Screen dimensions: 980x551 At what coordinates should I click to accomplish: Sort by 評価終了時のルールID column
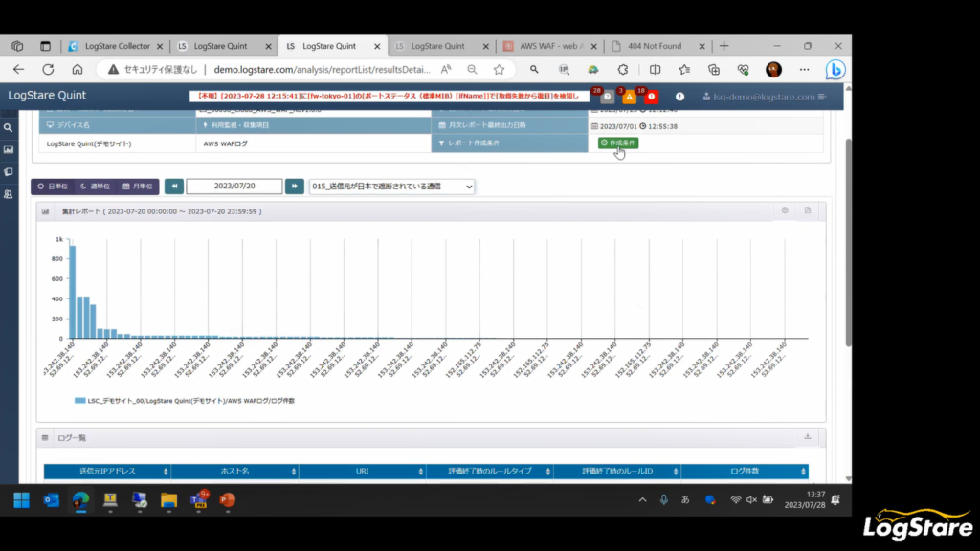[x=617, y=471]
